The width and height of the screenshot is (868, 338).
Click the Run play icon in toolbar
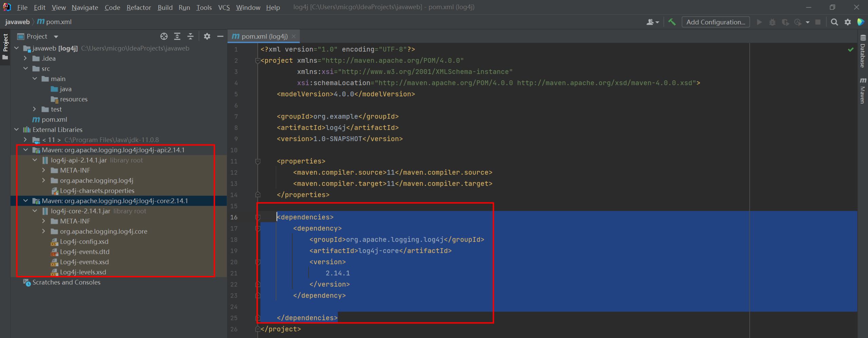(x=759, y=22)
